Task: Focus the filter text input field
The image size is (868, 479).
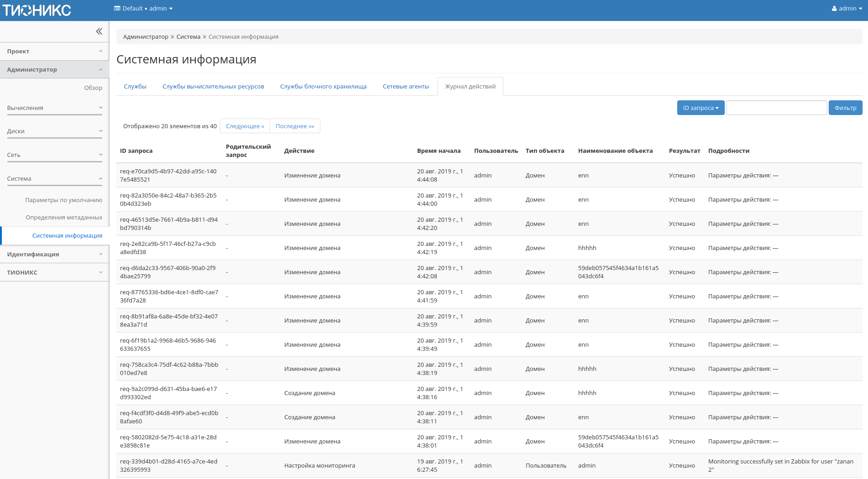Action: [x=776, y=108]
